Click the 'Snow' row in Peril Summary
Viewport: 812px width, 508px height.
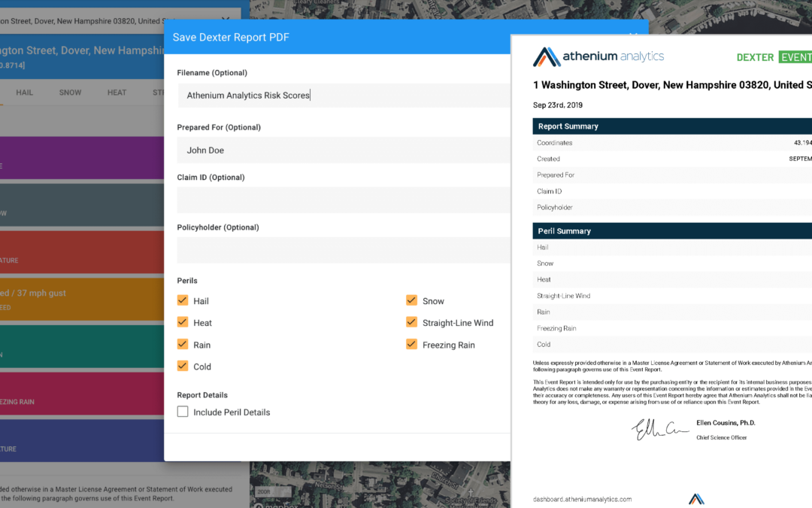pyautogui.click(x=672, y=263)
